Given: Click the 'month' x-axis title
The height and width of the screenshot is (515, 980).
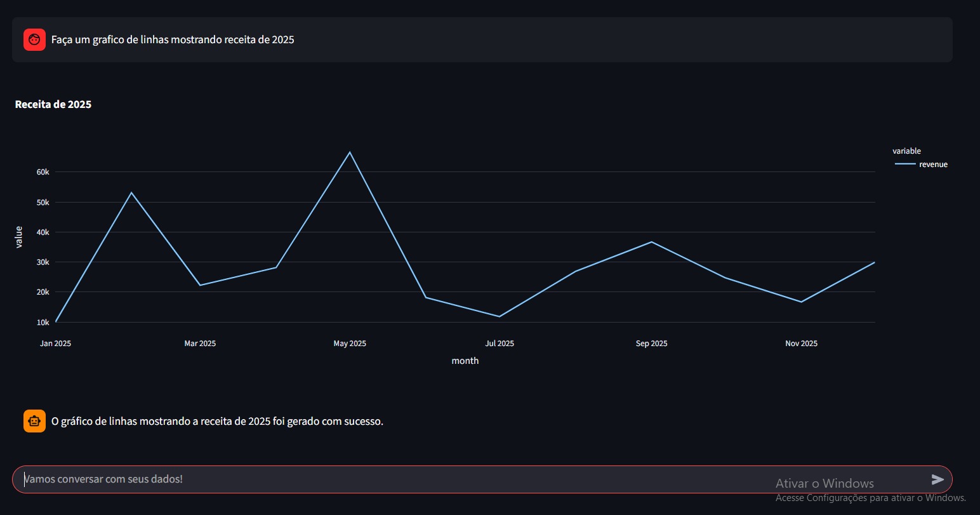Looking at the screenshot, I should 465,361.
